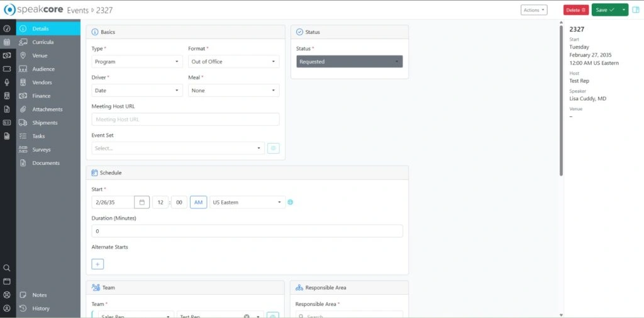Viewport: 644px width, 318px height.
Task: Expand the Meal dropdown showing None
Action: pyautogui.click(x=233, y=91)
